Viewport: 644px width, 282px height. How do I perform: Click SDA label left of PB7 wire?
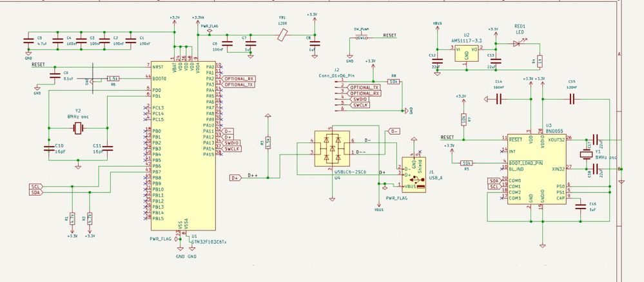pos(35,193)
